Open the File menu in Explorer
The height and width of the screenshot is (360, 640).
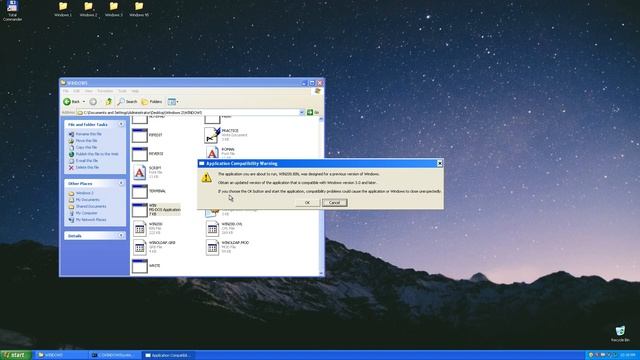pos(66,91)
